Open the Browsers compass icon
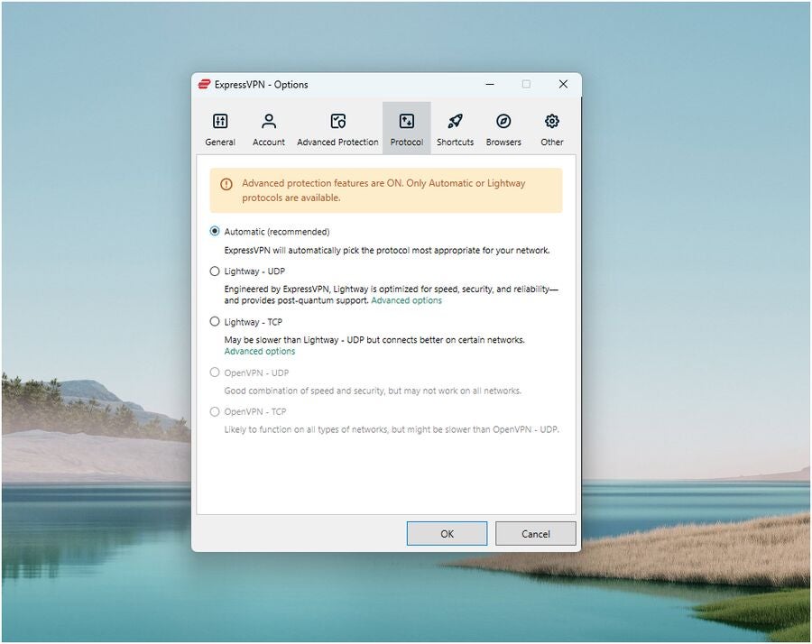Viewport: 812px width, 644px height. (503, 121)
